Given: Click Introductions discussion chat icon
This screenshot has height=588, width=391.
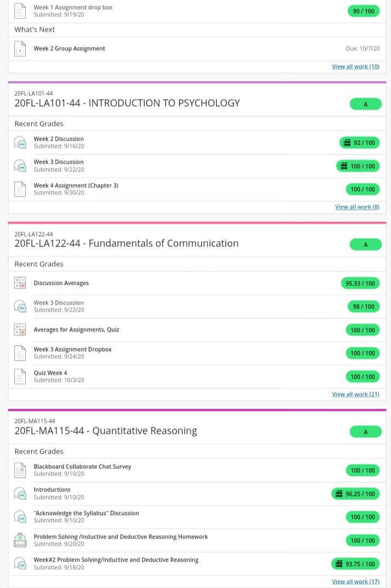Looking at the screenshot, I should coord(20,493).
